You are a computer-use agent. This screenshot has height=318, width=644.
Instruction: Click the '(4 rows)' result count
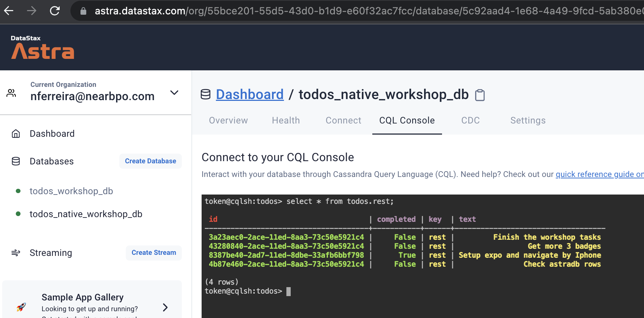(x=222, y=282)
